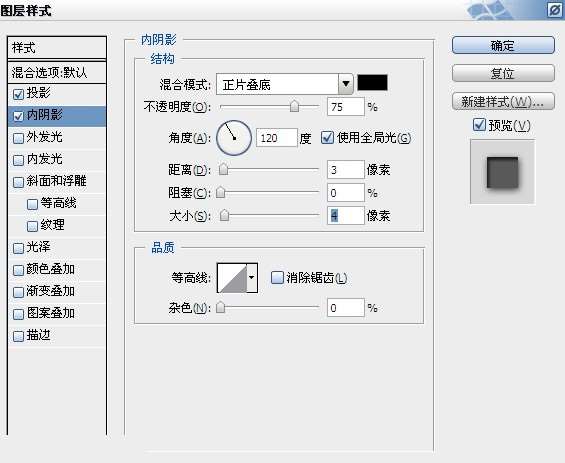565x463 pixels.
Task: Click the black shadow color swatch
Action: point(373,83)
